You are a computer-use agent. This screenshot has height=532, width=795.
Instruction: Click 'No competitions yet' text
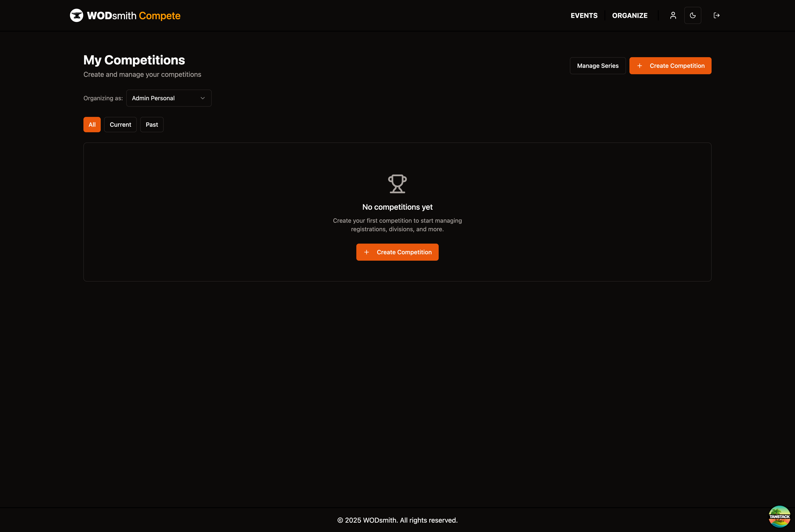point(397,207)
